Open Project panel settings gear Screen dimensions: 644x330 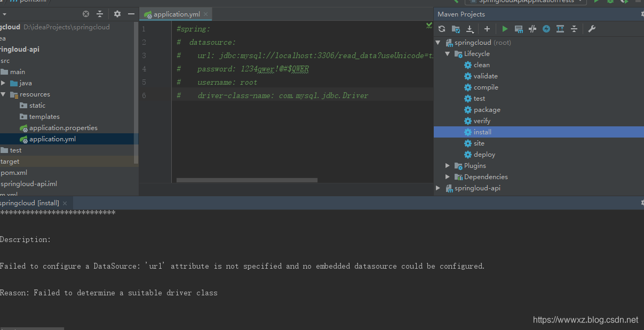tap(117, 14)
